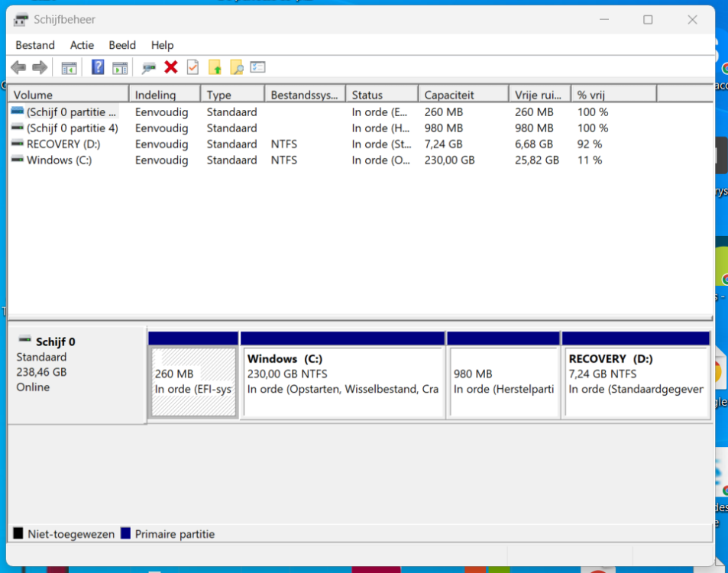Image resolution: width=728 pixels, height=573 pixels.
Task: Sort by the Vrije rui... column header
Action: [x=540, y=95]
